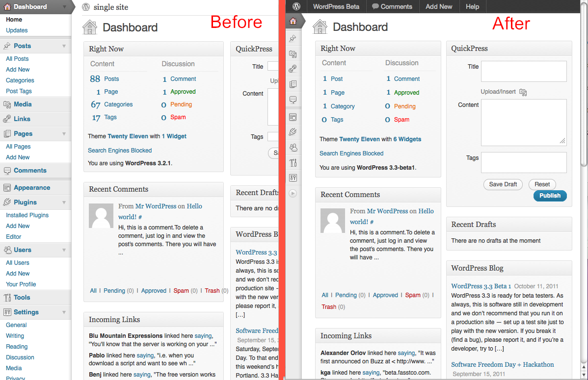Open Help in After admin bar
588x380 pixels.
coord(472,6)
